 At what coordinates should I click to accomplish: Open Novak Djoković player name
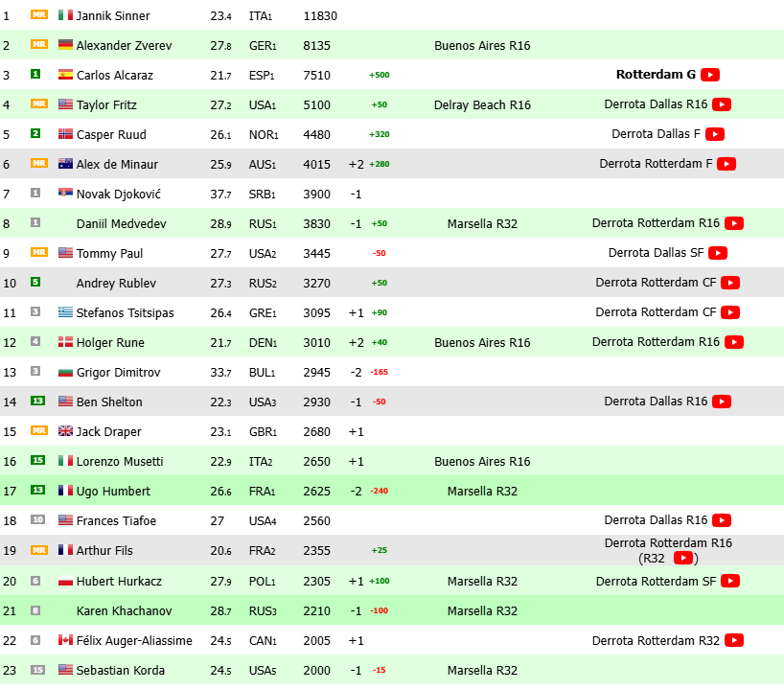click(x=119, y=194)
